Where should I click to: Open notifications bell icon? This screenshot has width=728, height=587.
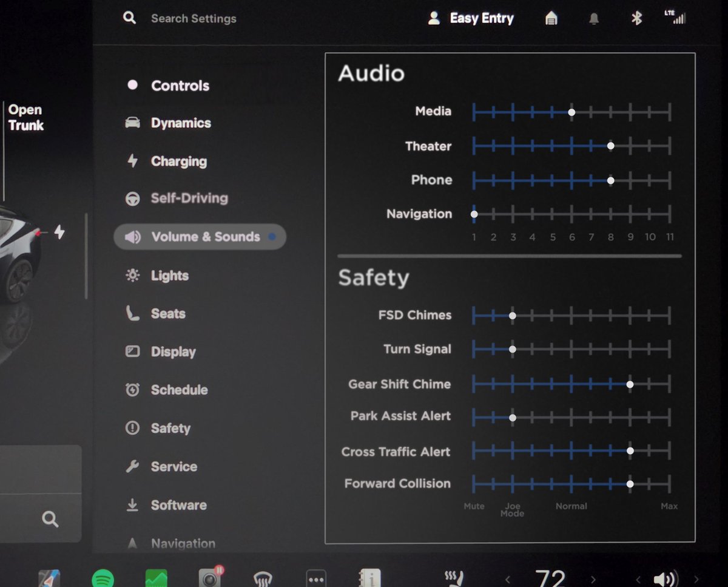(594, 19)
